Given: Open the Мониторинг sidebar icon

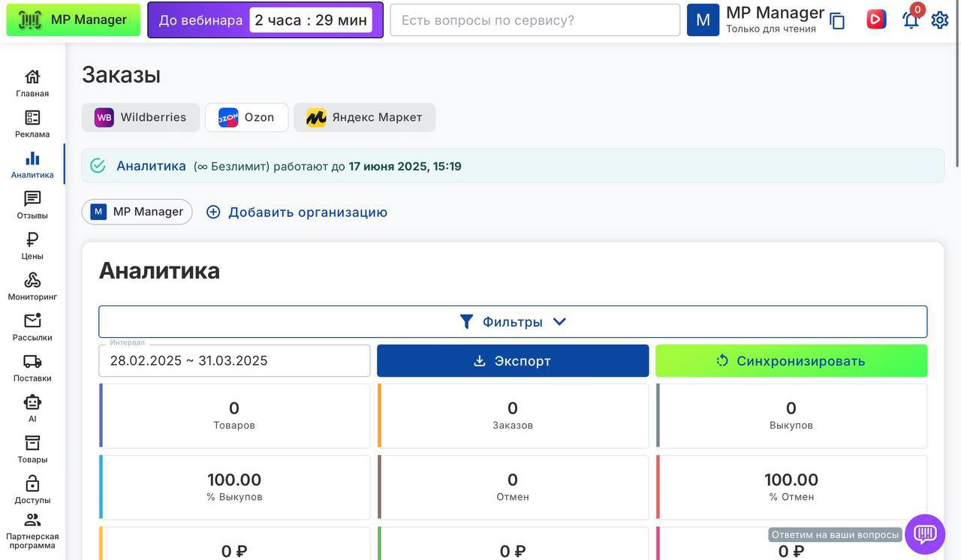Looking at the screenshot, I should pyautogui.click(x=32, y=286).
